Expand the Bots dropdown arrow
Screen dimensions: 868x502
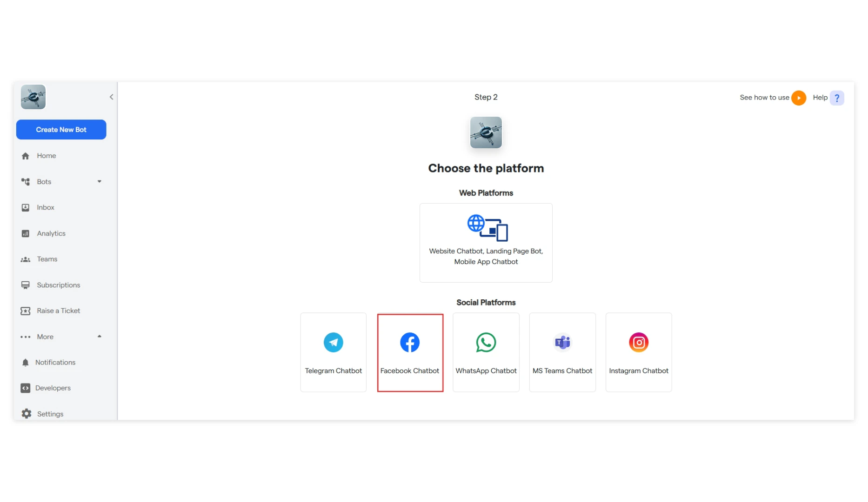pos(99,181)
